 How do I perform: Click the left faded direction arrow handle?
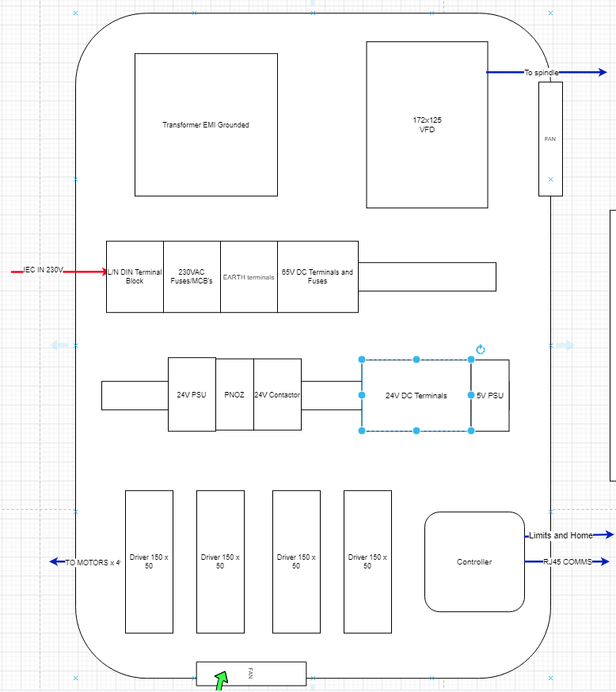pos(59,345)
